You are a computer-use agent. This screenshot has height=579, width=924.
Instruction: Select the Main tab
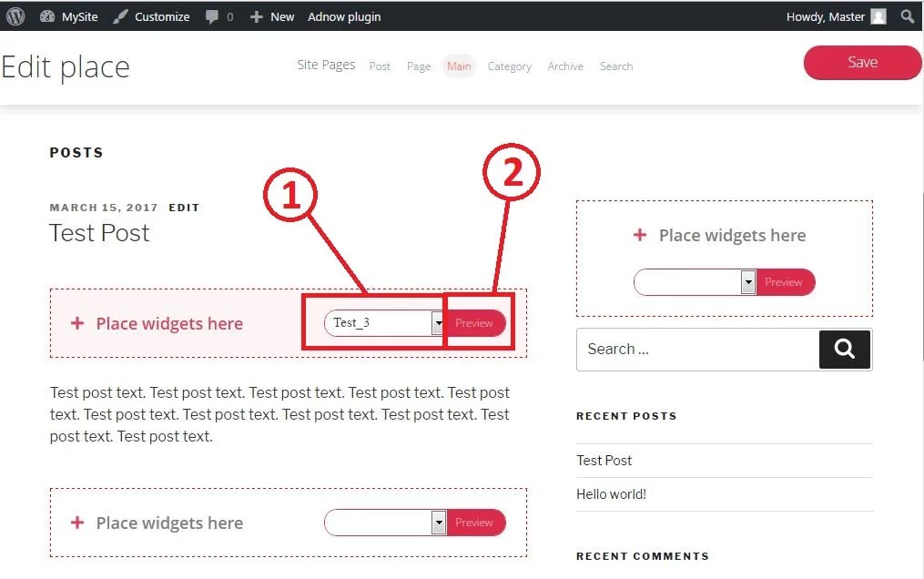pos(459,66)
